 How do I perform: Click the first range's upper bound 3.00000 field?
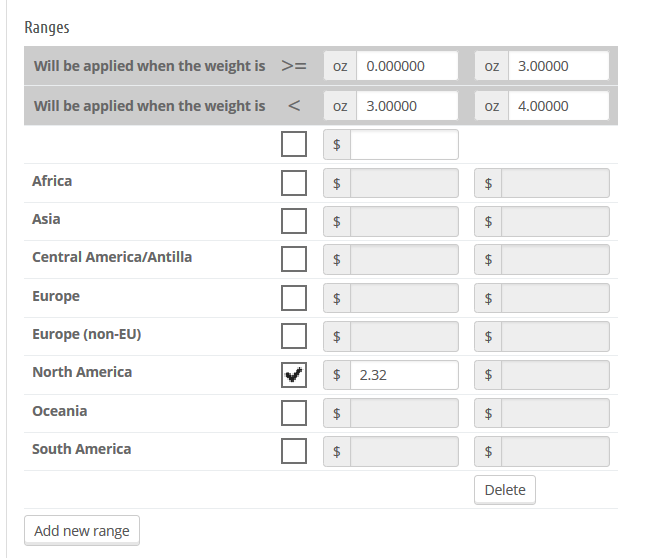tap(557, 66)
